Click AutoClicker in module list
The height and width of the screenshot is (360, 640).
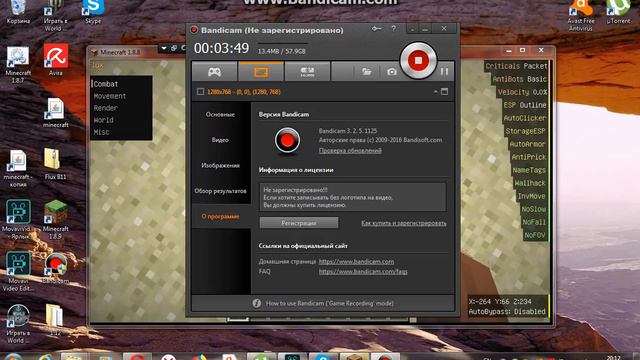click(525, 118)
